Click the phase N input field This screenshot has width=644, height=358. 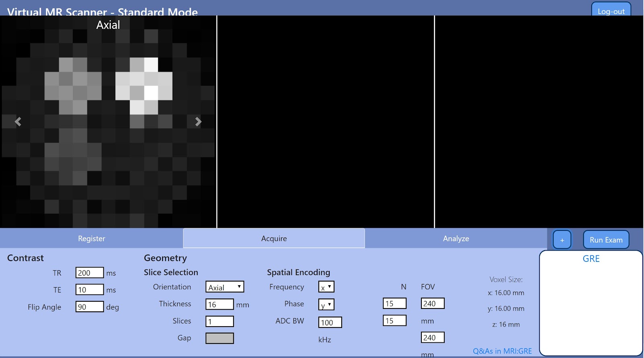(394, 321)
